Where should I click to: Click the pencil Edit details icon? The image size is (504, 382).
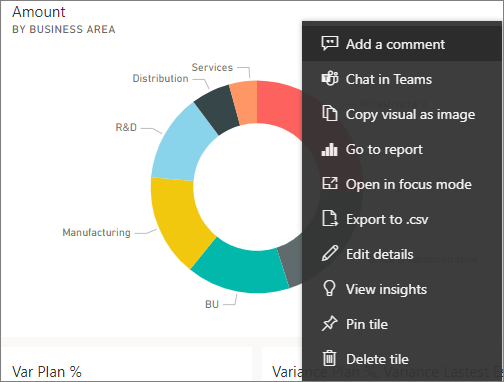[330, 253]
